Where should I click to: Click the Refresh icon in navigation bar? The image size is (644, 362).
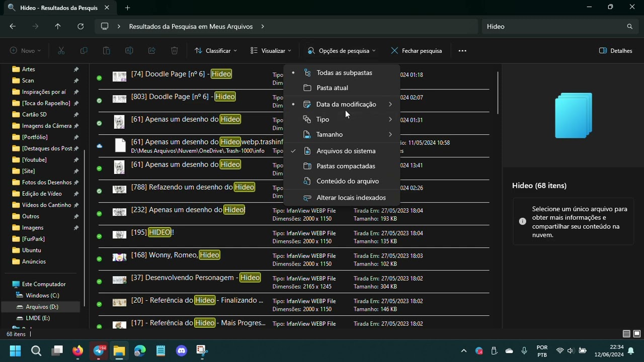[x=80, y=27]
